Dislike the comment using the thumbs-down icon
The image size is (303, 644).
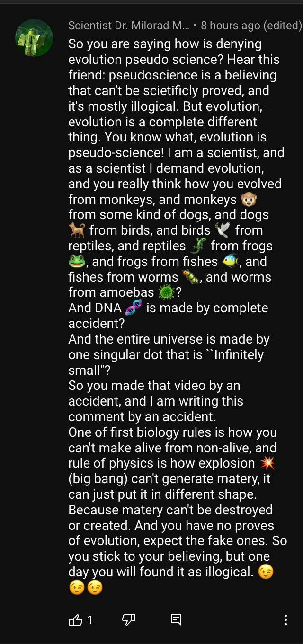pyautogui.click(x=128, y=618)
